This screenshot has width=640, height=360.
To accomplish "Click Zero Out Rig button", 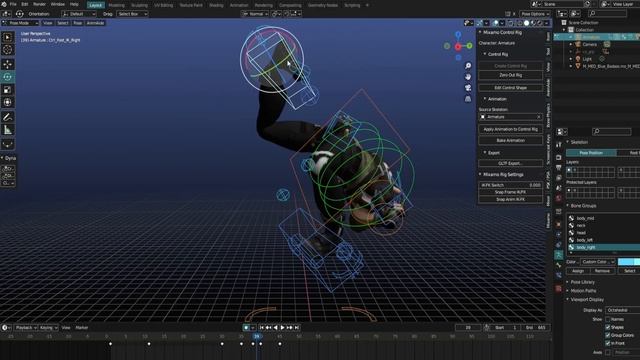I will (x=511, y=75).
